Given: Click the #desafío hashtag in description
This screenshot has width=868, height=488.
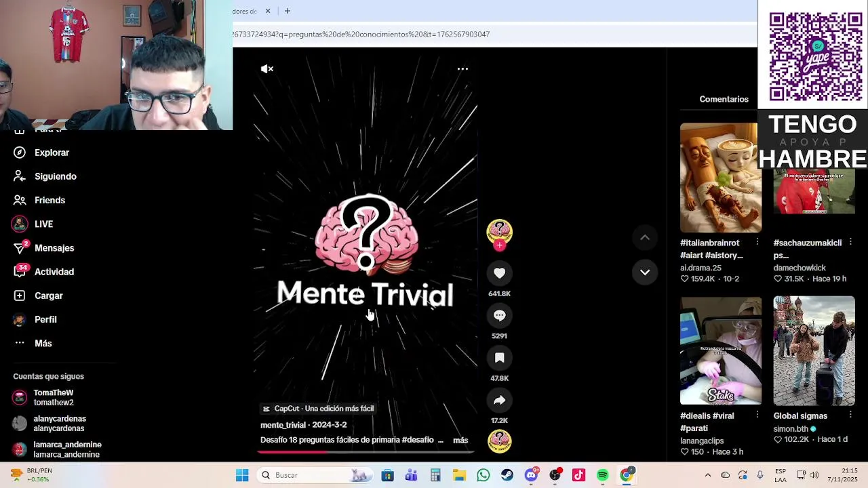Looking at the screenshot, I should click(x=418, y=440).
